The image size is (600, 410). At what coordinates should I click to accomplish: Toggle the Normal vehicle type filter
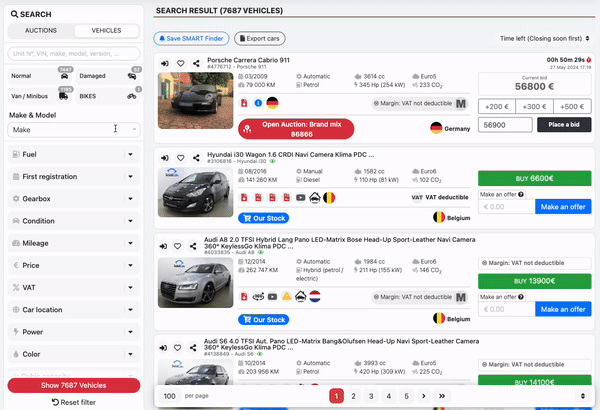(40, 76)
